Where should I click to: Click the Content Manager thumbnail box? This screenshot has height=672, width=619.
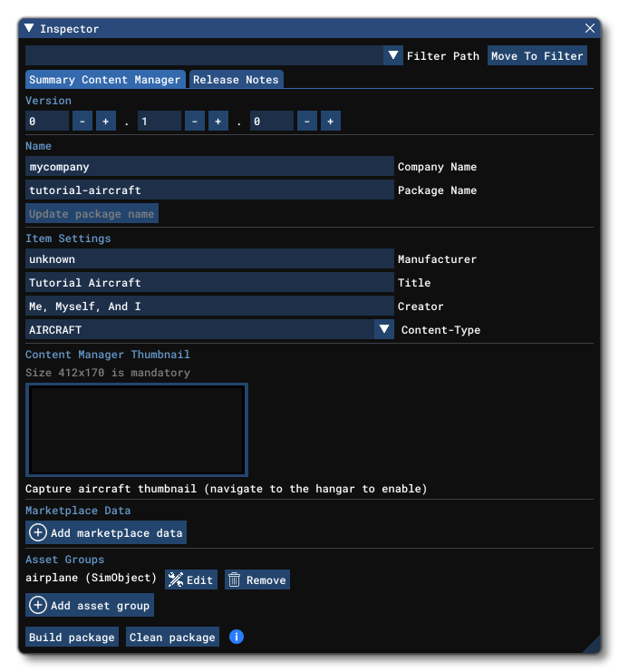click(137, 430)
